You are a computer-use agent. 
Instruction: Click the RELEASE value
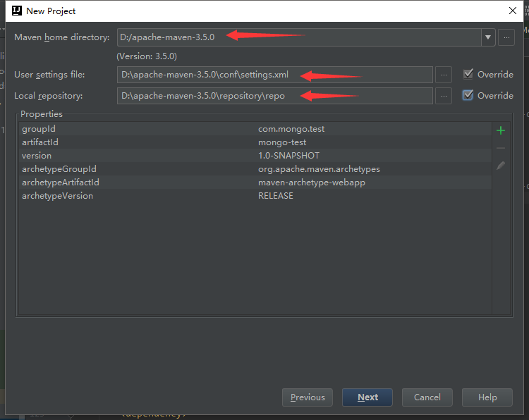pyautogui.click(x=276, y=196)
